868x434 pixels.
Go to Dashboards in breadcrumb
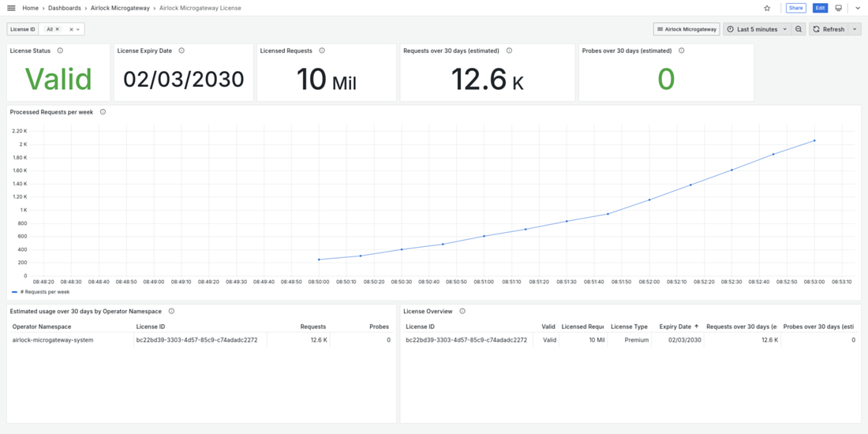(x=65, y=8)
